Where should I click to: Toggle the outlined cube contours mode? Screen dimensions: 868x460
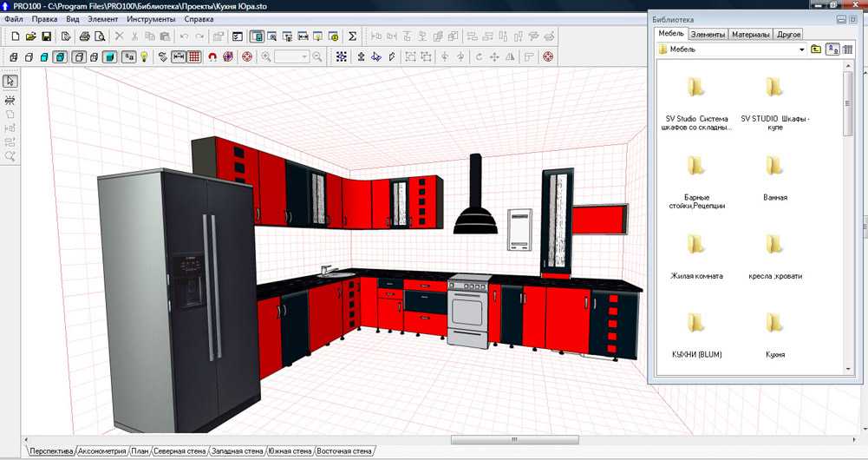(79, 56)
